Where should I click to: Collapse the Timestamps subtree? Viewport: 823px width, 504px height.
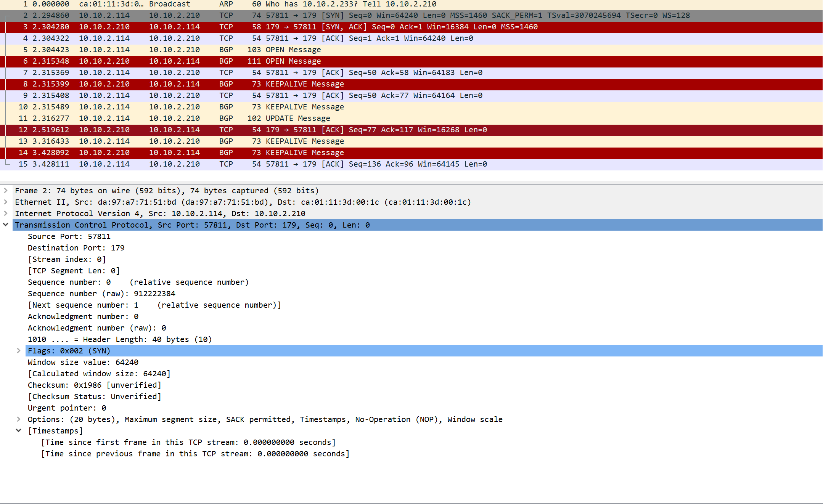[19, 431]
